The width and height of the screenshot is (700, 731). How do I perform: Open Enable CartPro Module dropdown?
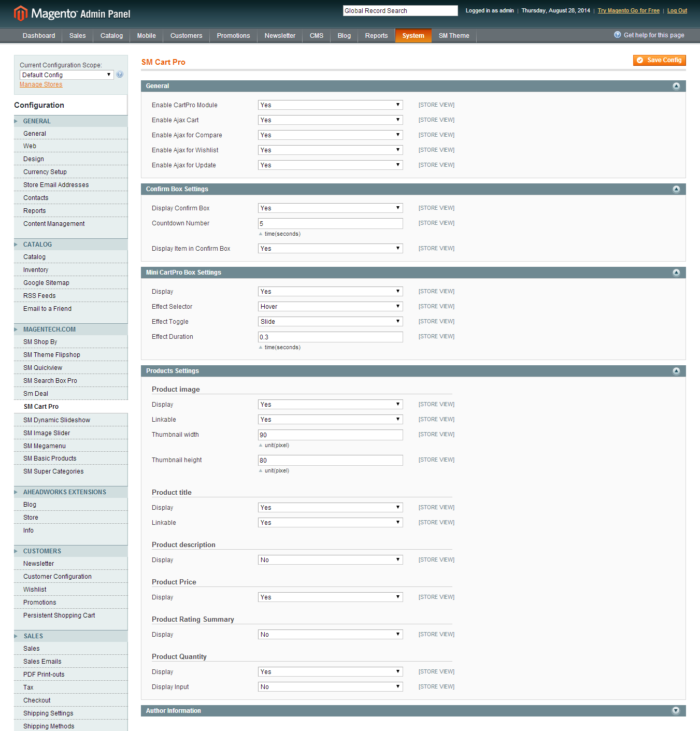(331, 105)
